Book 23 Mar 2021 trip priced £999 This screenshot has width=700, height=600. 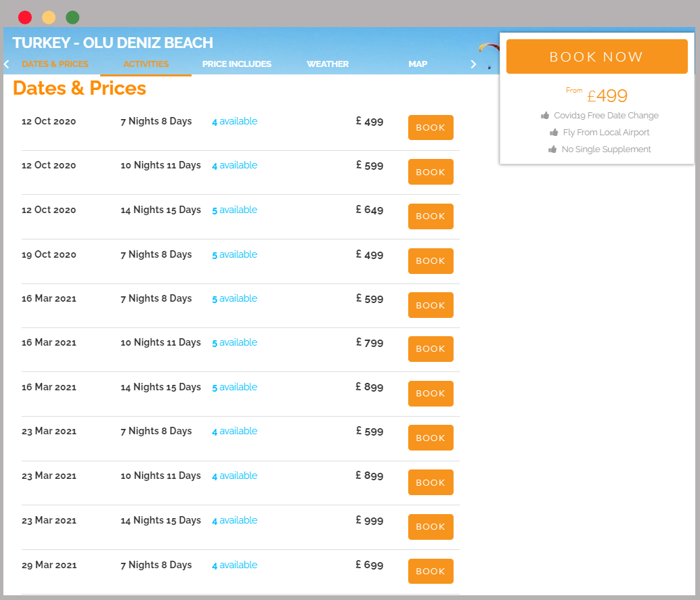point(431,527)
